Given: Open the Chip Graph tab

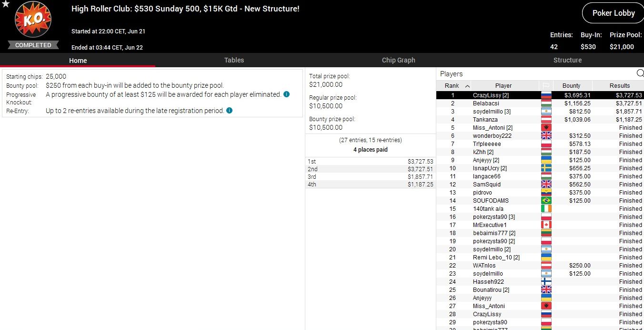Looking at the screenshot, I should click(398, 60).
